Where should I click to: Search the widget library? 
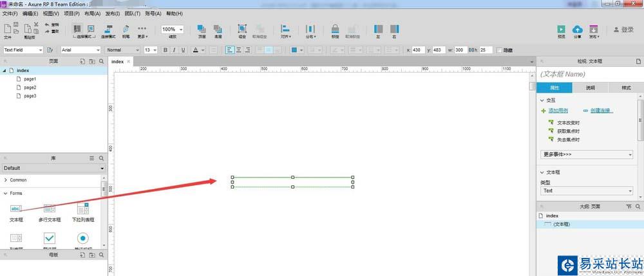[101, 158]
